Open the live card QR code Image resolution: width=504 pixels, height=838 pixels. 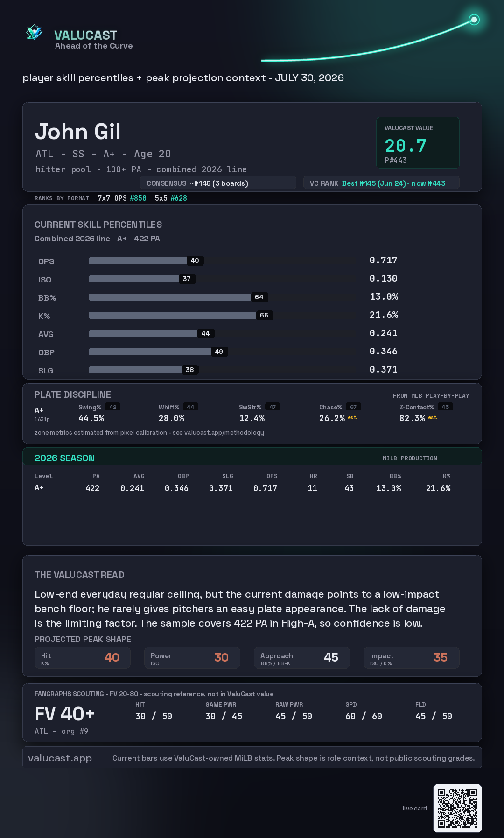[457, 808]
